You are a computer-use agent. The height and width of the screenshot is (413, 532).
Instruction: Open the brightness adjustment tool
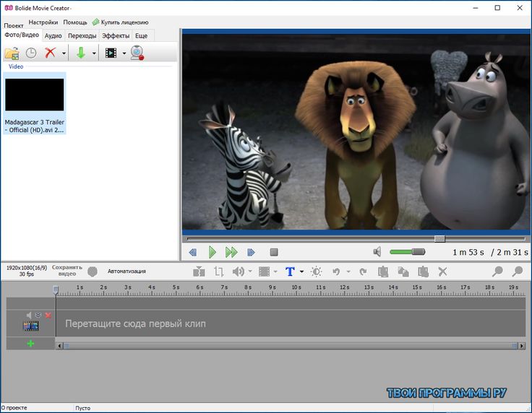coord(316,271)
